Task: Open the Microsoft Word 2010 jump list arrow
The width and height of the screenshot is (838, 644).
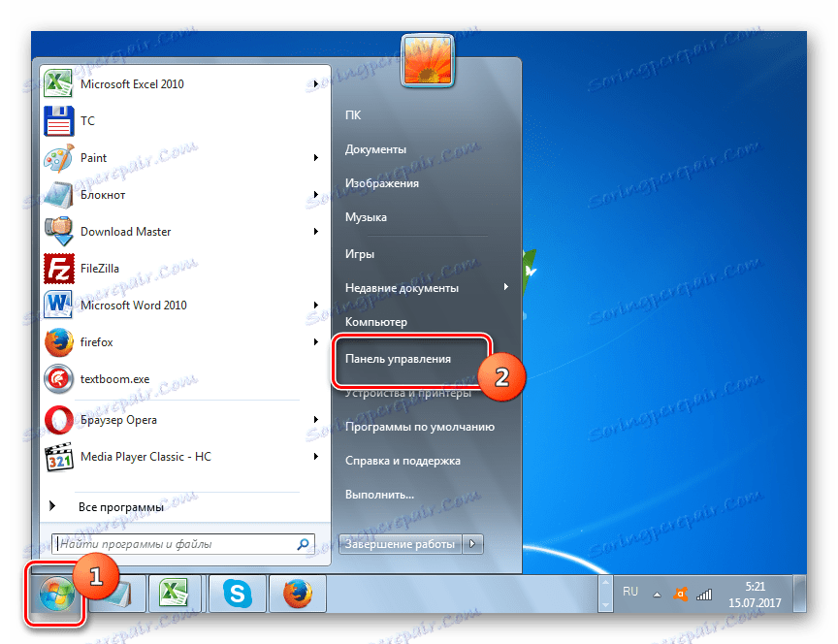Action: click(x=316, y=306)
